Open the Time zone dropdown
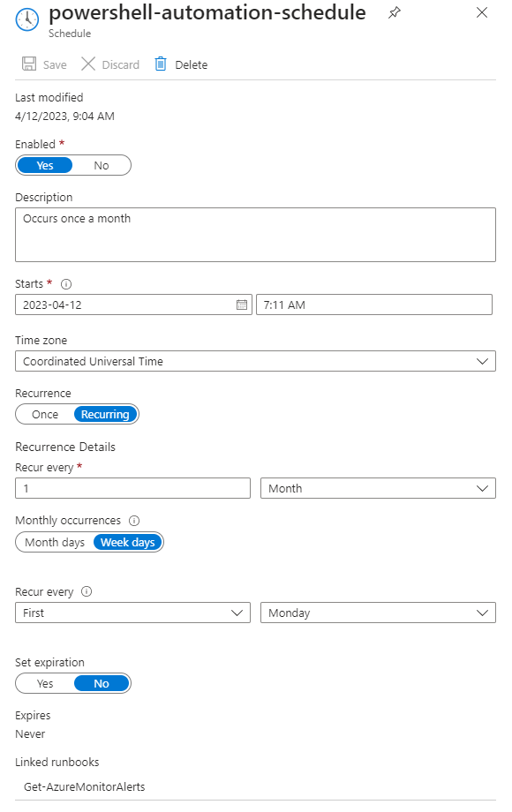This screenshot has height=812, width=512. tap(255, 361)
